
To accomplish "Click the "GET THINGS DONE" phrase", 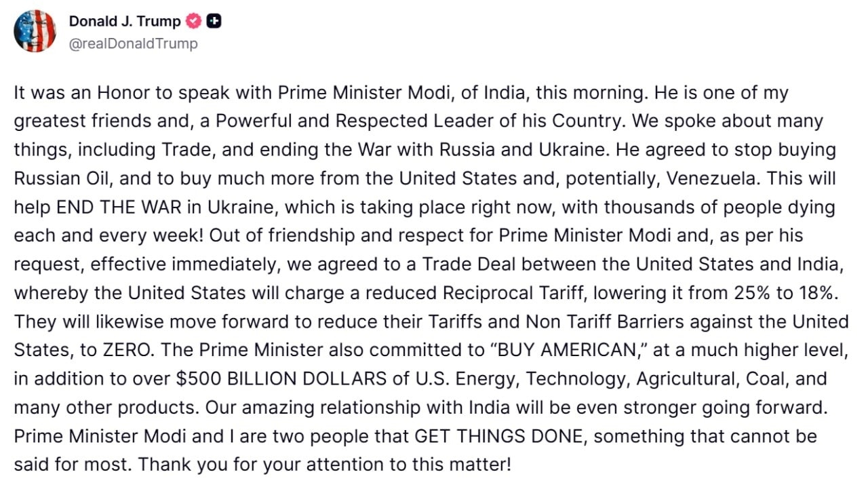I will (x=498, y=435).
